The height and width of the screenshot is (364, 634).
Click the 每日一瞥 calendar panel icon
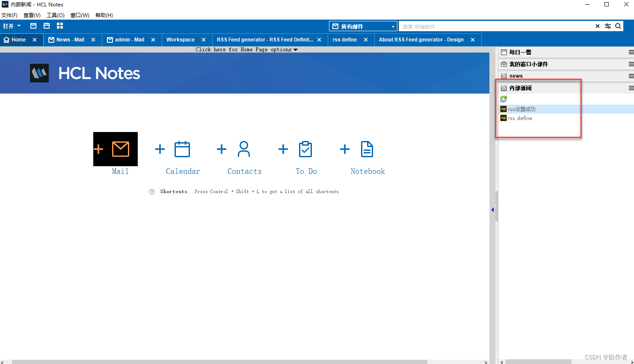504,52
